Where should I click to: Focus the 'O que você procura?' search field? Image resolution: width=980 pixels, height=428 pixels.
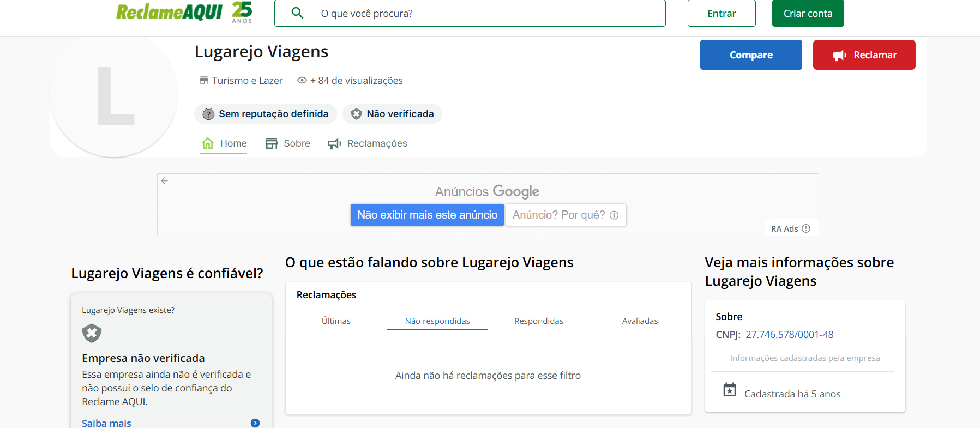tap(470, 13)
